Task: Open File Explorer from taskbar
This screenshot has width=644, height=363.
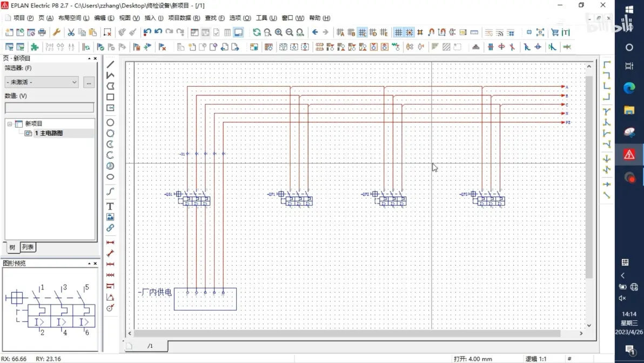Action: pyautogui.click(x=629, y=110)
